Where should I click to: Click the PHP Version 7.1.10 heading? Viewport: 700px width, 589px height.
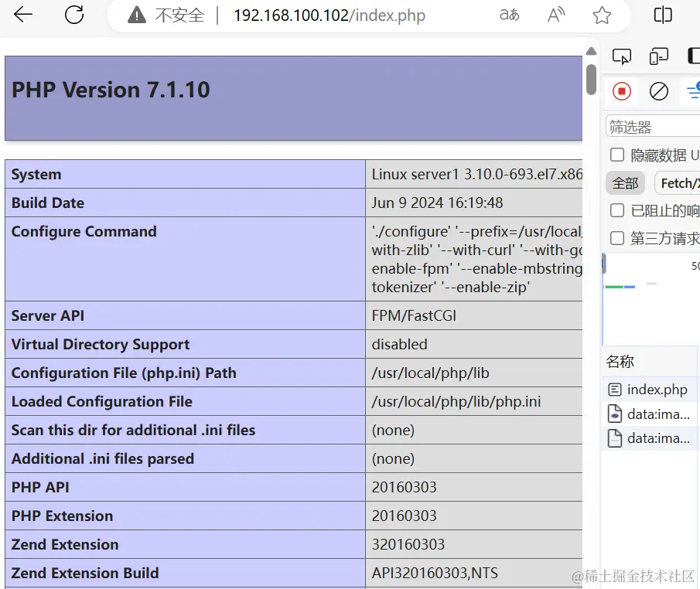111,90
